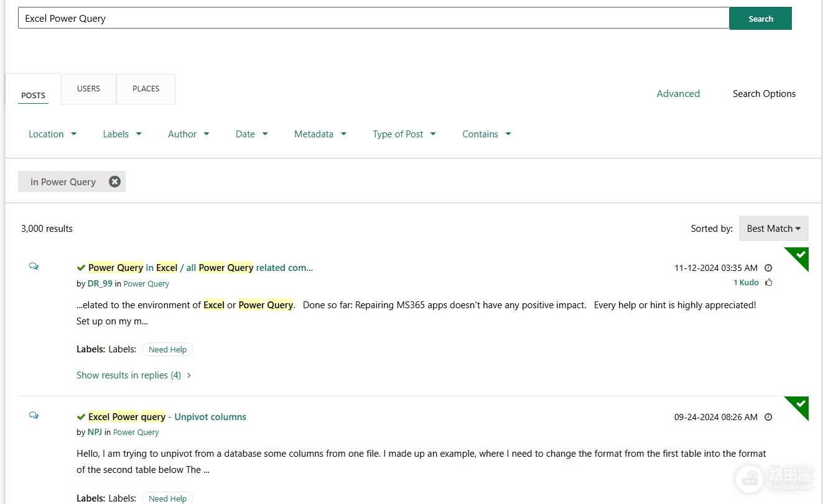Click the solved corner badge on Unpivot columns post
Image resolution: width=823 pixels, height=504 pixels.
coord(800,405)
